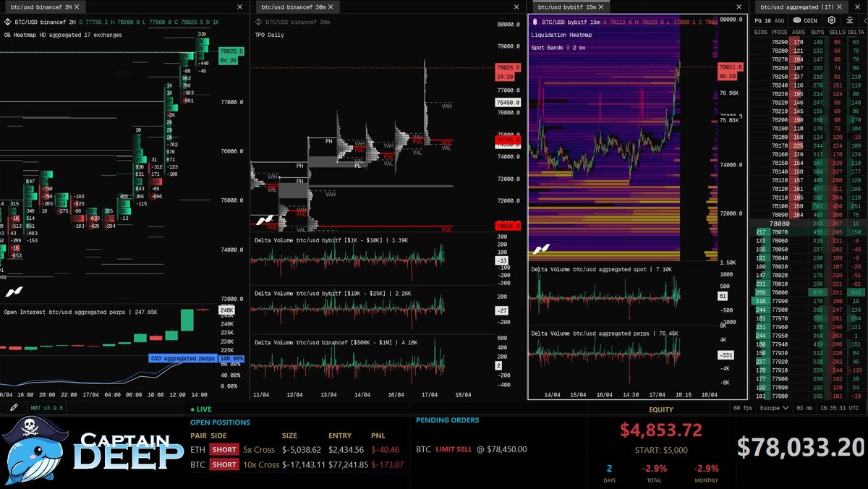Click the BIDS column header
868x489 pixels.
pos(760,32)
